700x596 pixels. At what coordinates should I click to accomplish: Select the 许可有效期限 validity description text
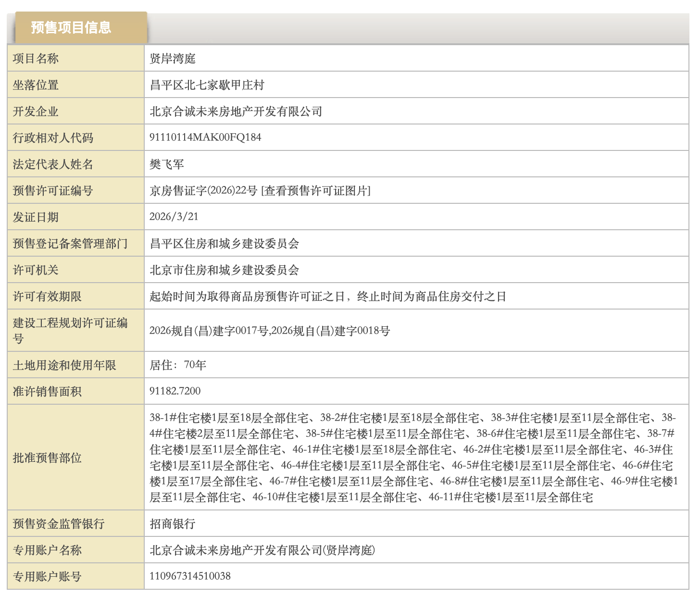tap(328, 297)
